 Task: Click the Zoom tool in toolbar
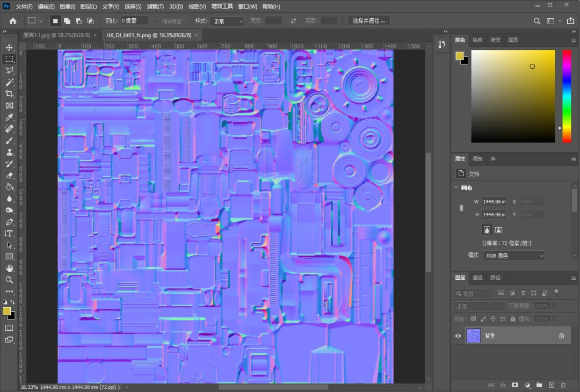click(9, 280)
